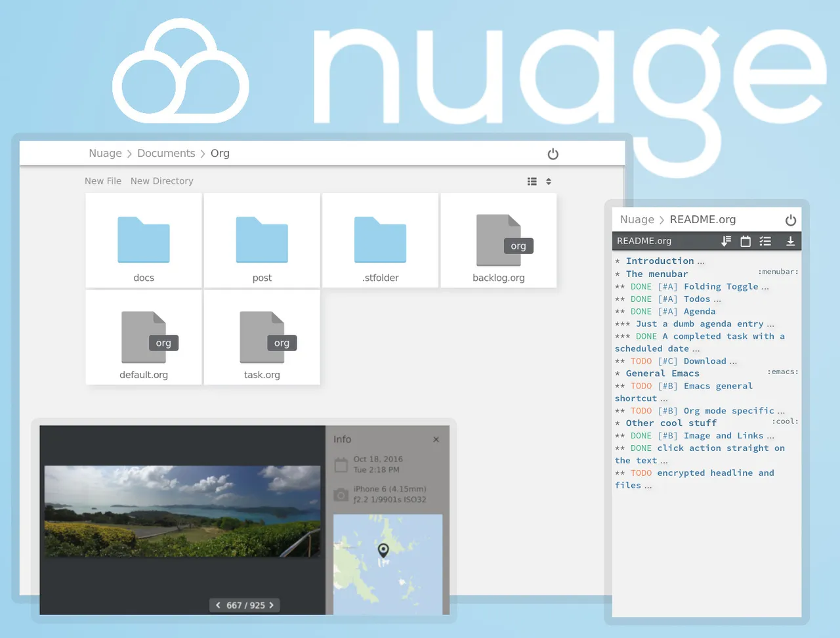Toggle TODO on encrypted headline line
Screen dimensions: 840x638
point(641,473)
